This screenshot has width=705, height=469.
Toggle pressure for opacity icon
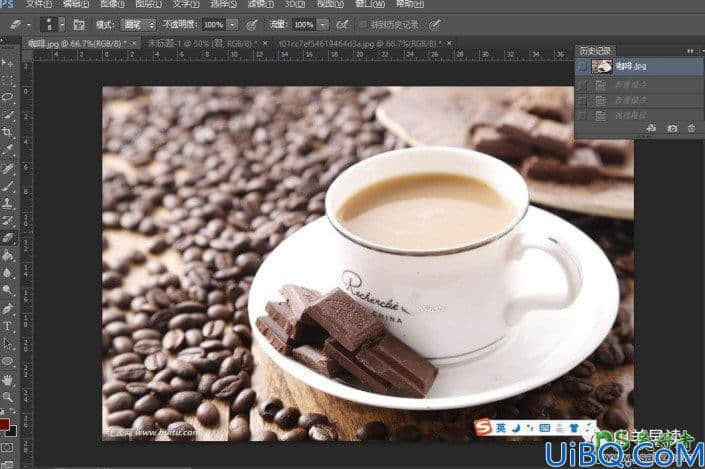(252, 25)
